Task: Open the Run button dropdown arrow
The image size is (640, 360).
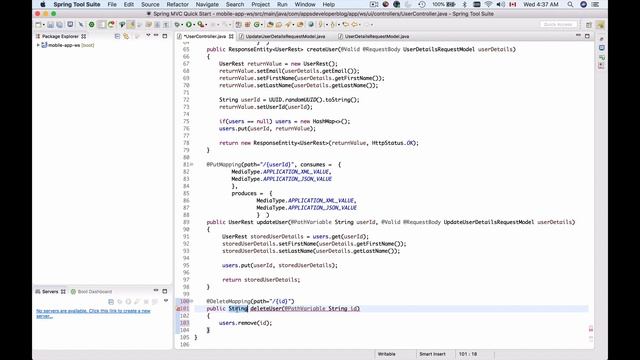Action: [194, 25]
